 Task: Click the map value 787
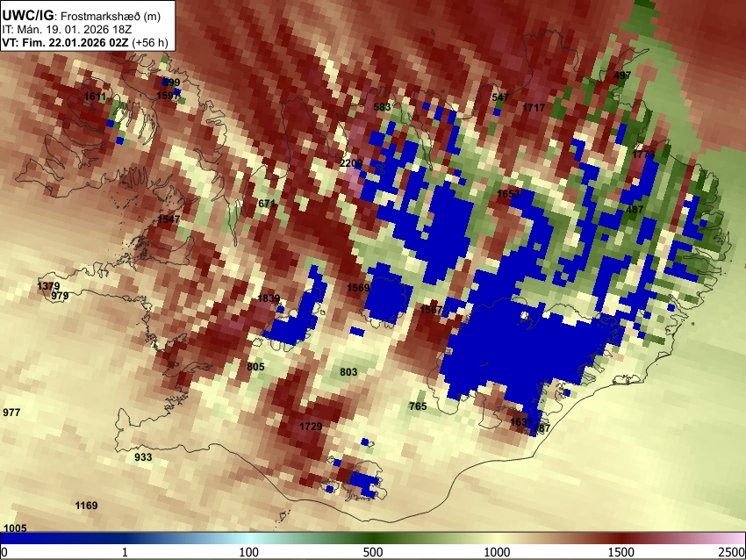point(542,428)
